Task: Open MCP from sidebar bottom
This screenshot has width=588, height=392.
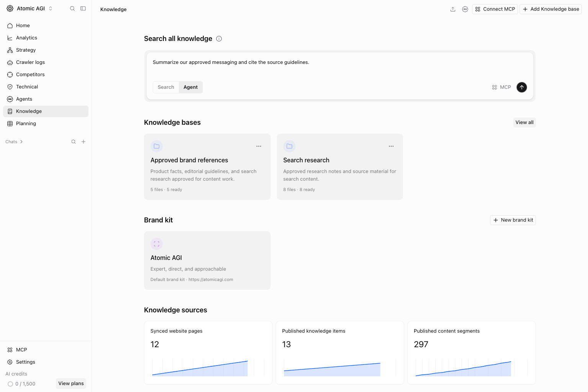Action: 46,350
